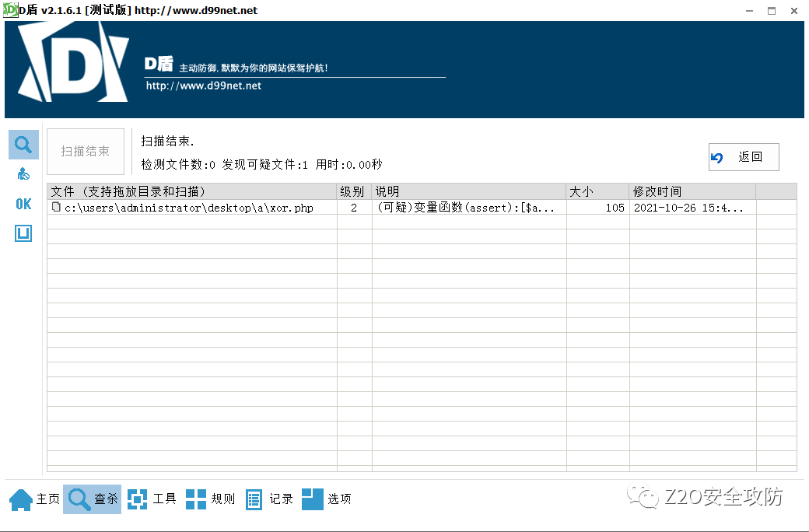Sort by 文件 column header
The image size is (809, 532).
[192, 191]
